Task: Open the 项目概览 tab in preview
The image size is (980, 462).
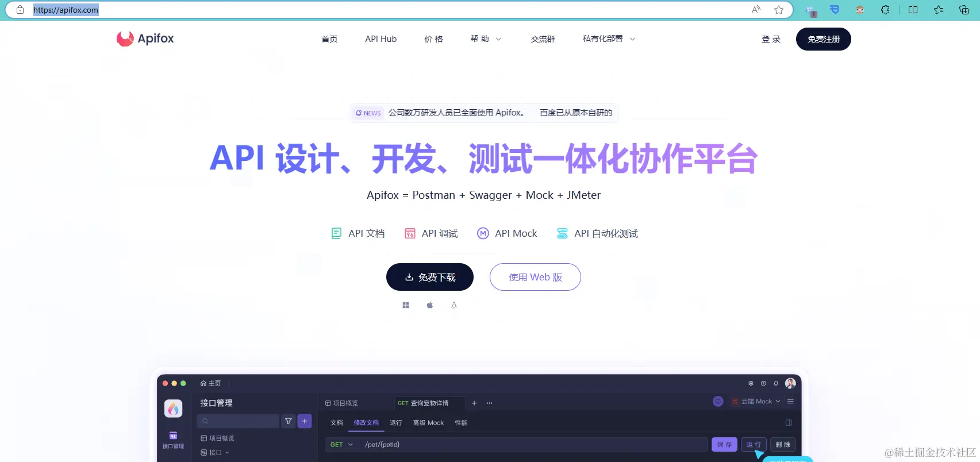Action: click(342, 403)
